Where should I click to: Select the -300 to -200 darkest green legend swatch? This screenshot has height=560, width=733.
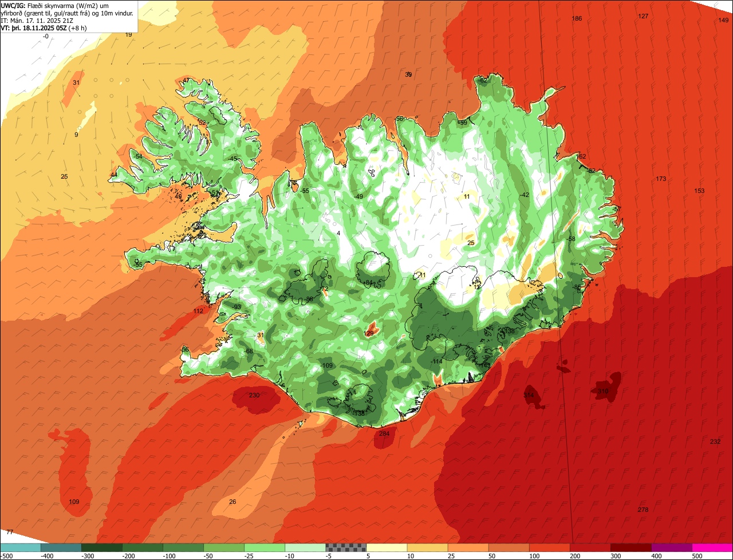point(101,547)
